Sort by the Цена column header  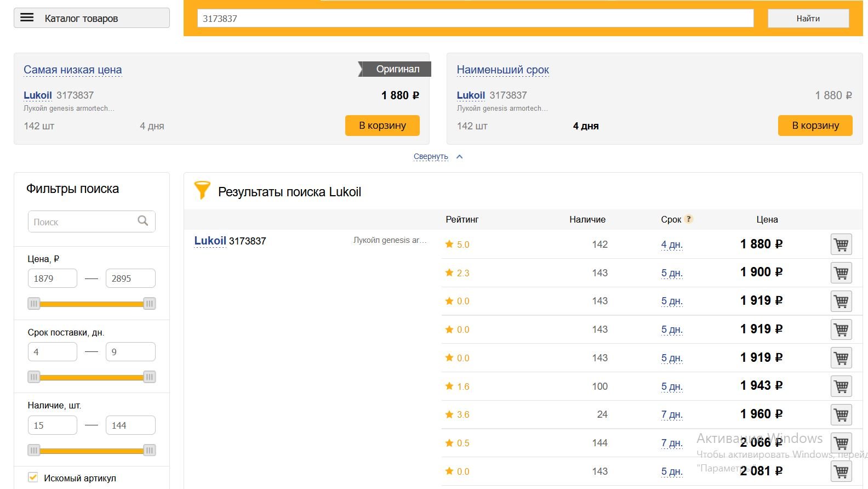click(x=767, y=219)
